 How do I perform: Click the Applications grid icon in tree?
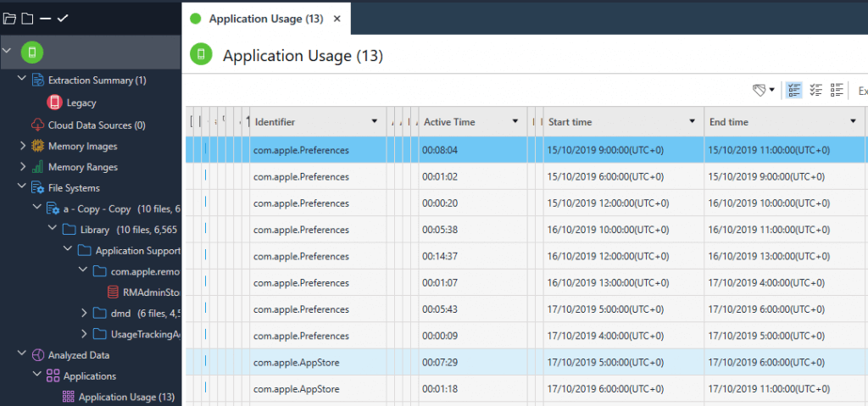[x=53, y=376]
